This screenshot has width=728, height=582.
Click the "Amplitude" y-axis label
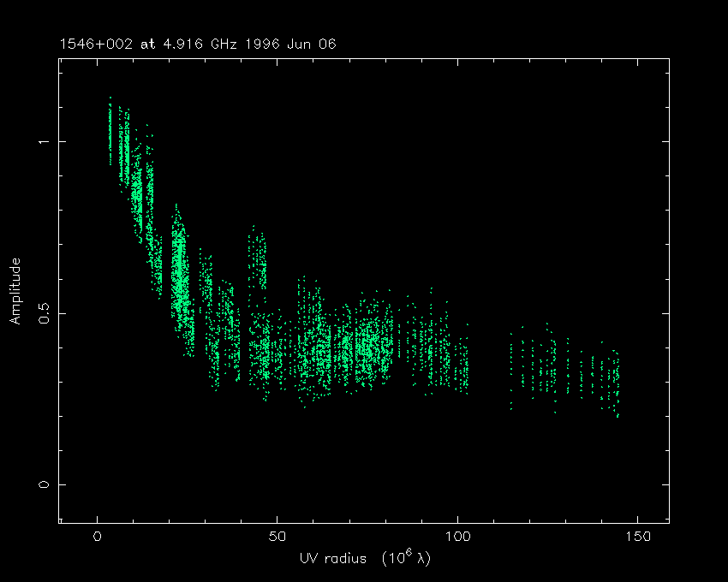pyautogui.click(x=15, y=292)
